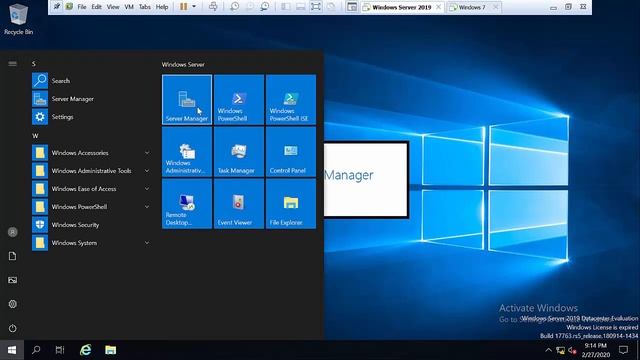Launch the Task Manager tile
The height and width of the screenshot is (360, 640).
(239, 151)
